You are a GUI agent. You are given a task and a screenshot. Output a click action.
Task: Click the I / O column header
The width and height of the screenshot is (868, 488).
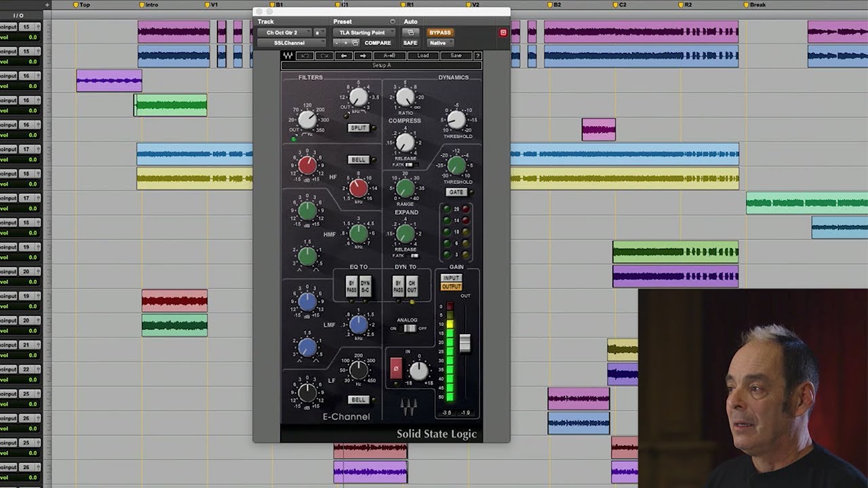pos(18,15)
